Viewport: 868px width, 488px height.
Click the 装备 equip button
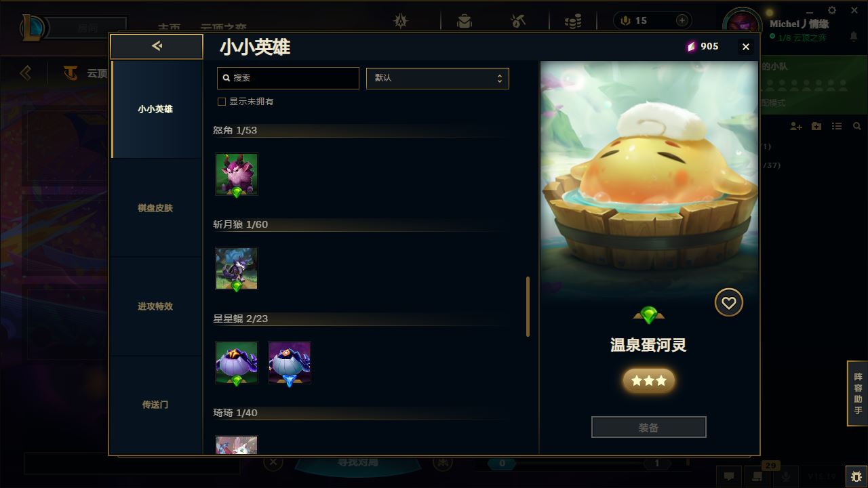click(649, 428)
